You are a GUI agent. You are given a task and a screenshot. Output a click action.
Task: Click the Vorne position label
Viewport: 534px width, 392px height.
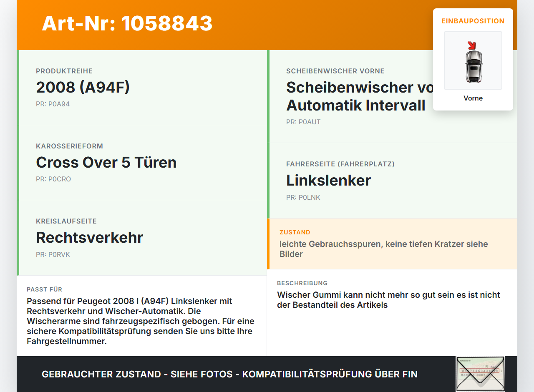(x=473, y=98)
